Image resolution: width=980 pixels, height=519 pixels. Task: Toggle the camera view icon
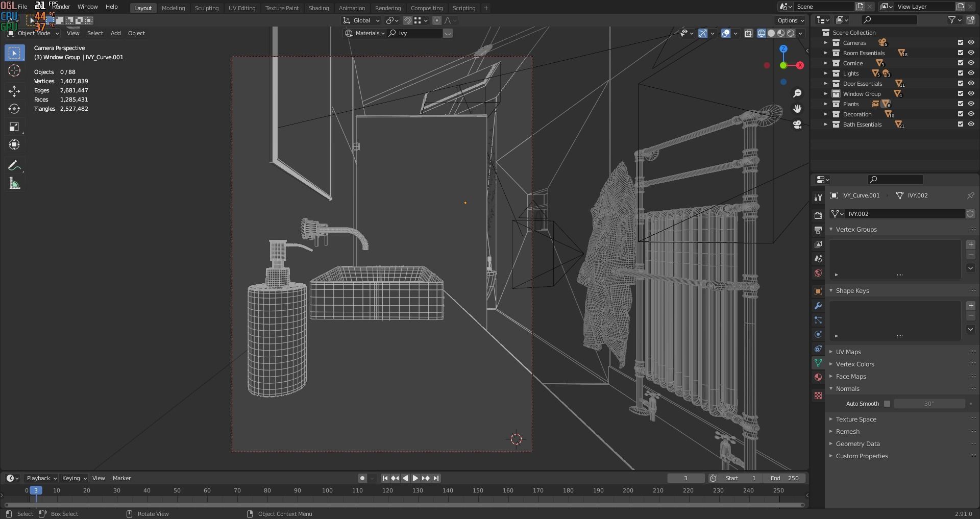[797, 125]
